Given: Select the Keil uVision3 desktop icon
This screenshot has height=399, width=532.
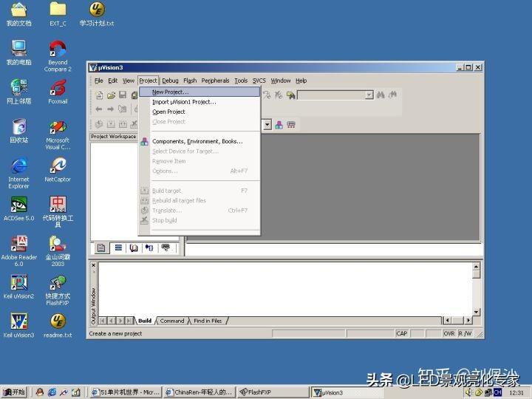Looking at the screenshot, I should 19,325.
